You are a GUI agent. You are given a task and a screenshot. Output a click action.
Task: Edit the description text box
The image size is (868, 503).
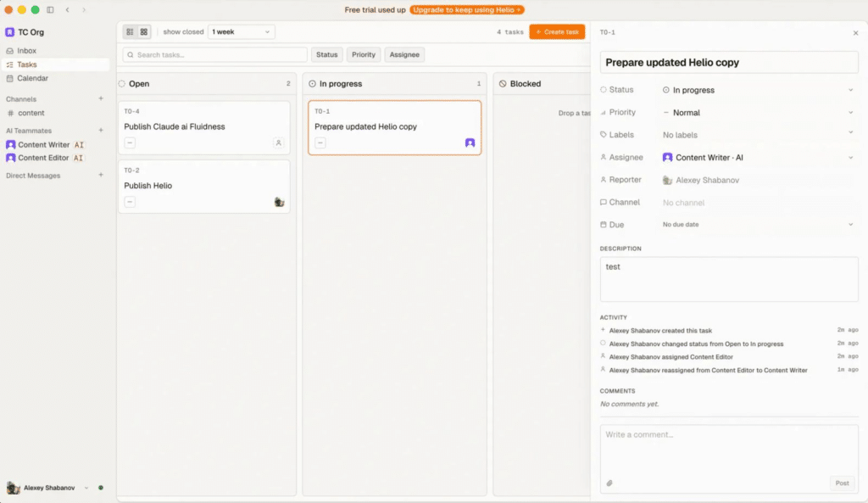(x=729, y=279)
